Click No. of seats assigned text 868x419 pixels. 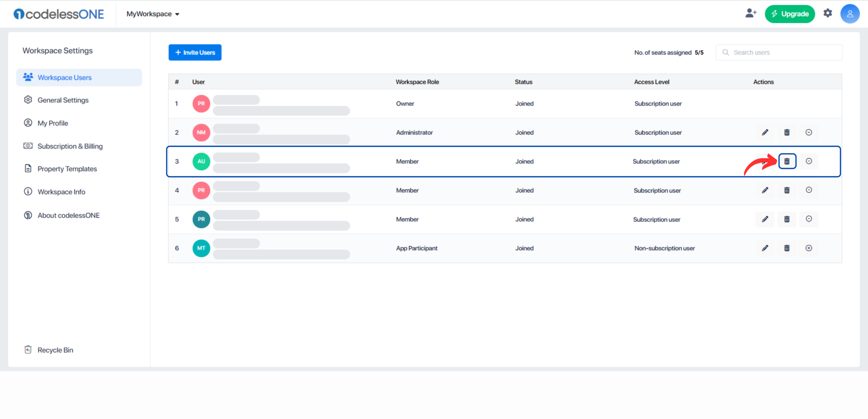pyautogui.click(x=663, y=53)
